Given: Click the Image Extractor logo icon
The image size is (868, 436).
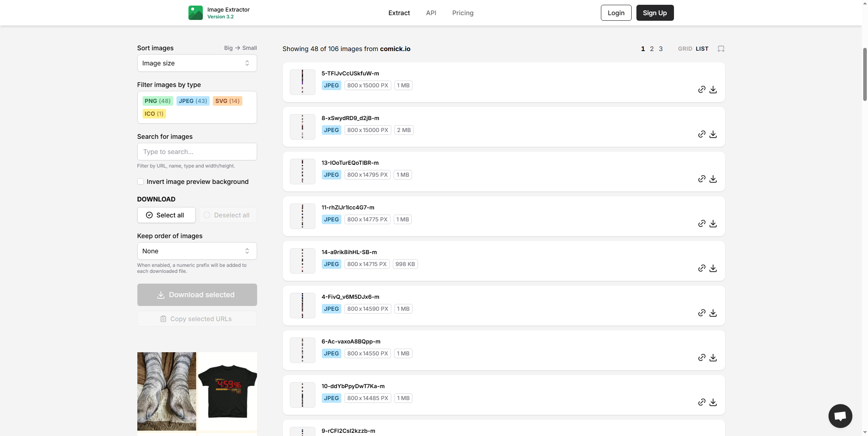Looking at the screenshot, I should (196, 13).
